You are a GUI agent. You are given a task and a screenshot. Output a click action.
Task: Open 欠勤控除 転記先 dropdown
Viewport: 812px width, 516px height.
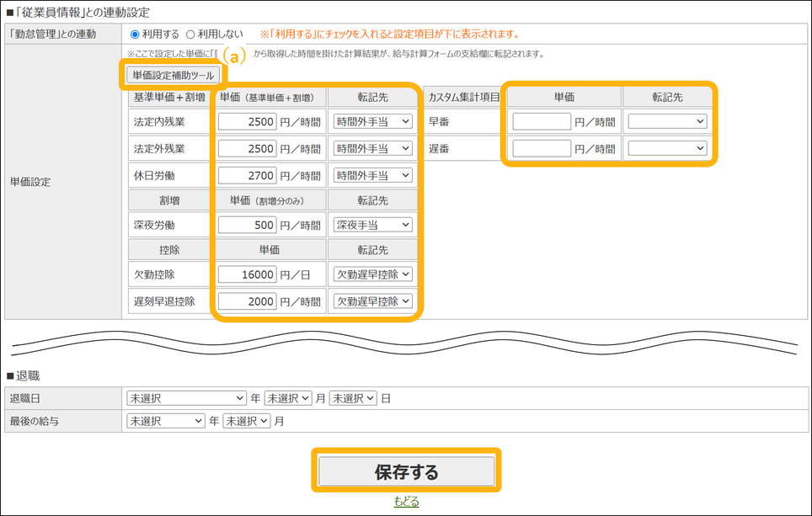372,274
